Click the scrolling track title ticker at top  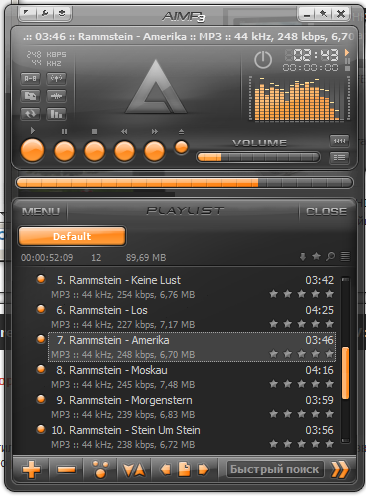pyautogui.click(x=188, y=36)
